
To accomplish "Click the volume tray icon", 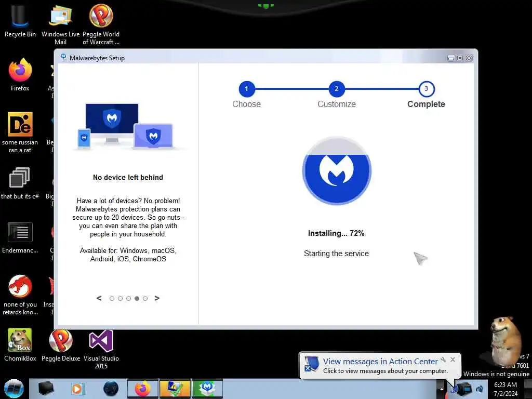I will click(x=480, y=389).
